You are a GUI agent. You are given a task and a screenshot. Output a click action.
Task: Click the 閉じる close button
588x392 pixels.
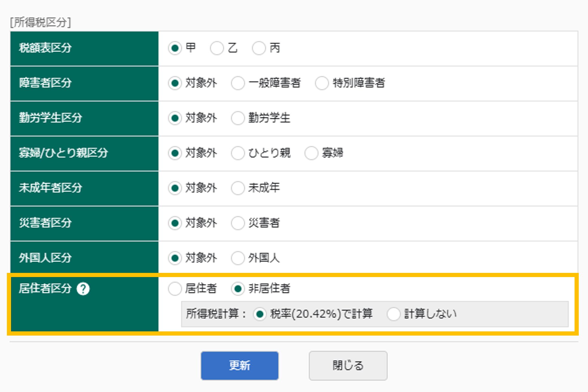[348, 365]
